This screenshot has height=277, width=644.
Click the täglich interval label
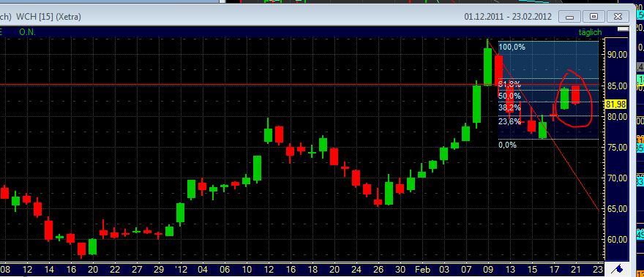click(x=590, y=32)
